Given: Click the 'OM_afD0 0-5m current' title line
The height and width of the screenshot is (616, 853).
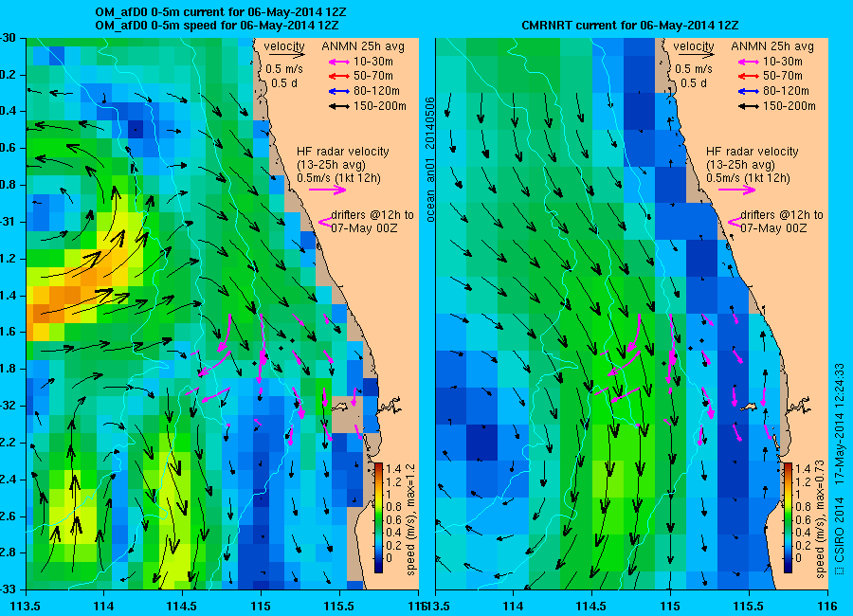Looking at the screenshot, I should (x=220, y=12).
